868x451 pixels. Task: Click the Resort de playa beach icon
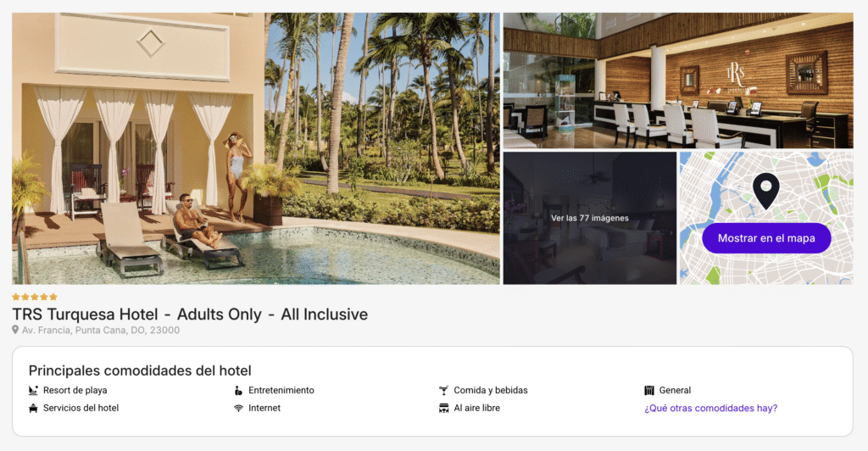tap(33, 390)
